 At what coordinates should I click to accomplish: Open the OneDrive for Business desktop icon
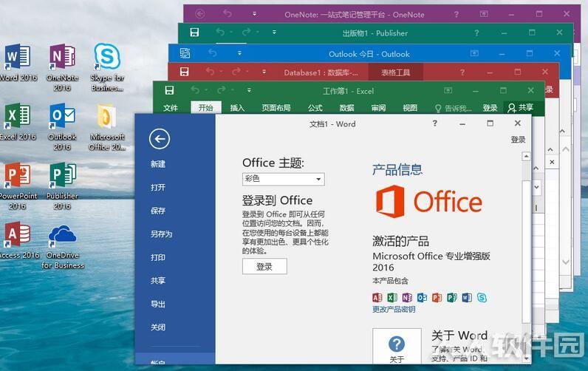click(62, 245)
